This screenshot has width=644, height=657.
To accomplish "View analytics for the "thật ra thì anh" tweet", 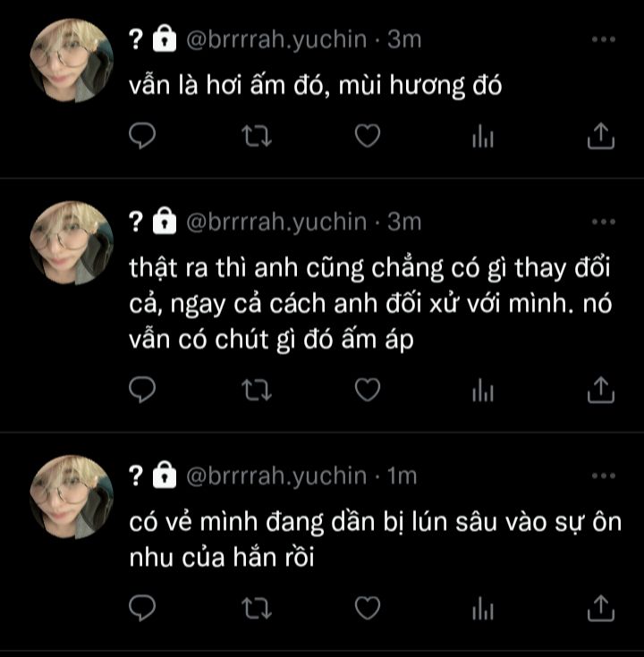I will click(x=483, y=391).
